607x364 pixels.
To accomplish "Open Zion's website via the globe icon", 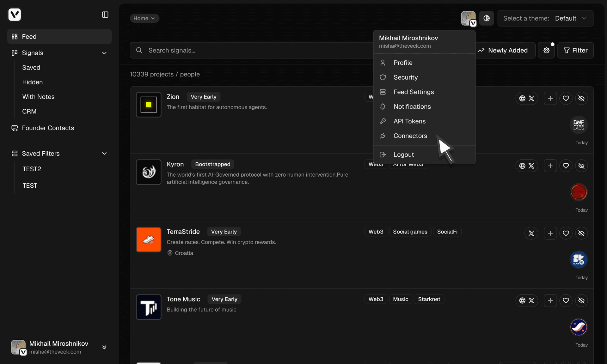I will (x=522, y=98).
